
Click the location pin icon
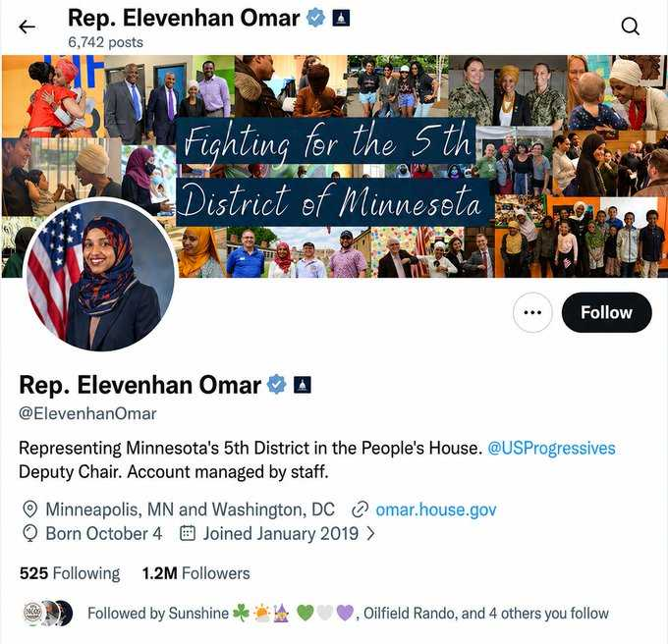[29, 510]
